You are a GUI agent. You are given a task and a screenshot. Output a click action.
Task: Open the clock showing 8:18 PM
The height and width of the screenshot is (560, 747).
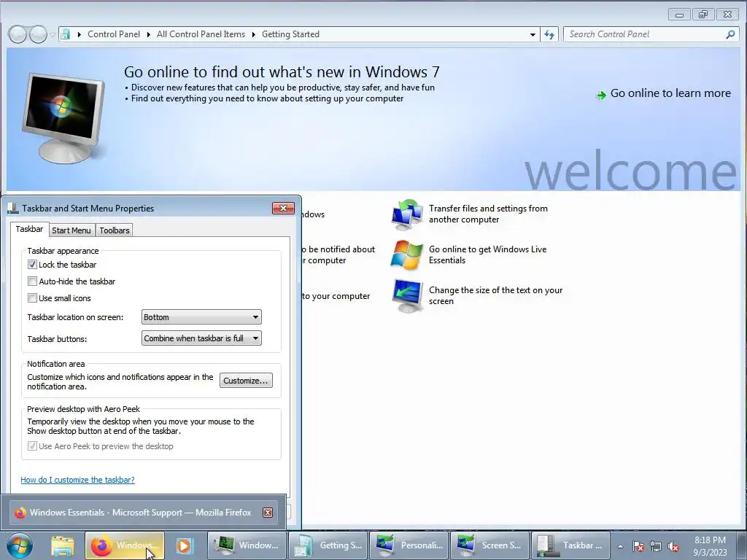(710, 546)
